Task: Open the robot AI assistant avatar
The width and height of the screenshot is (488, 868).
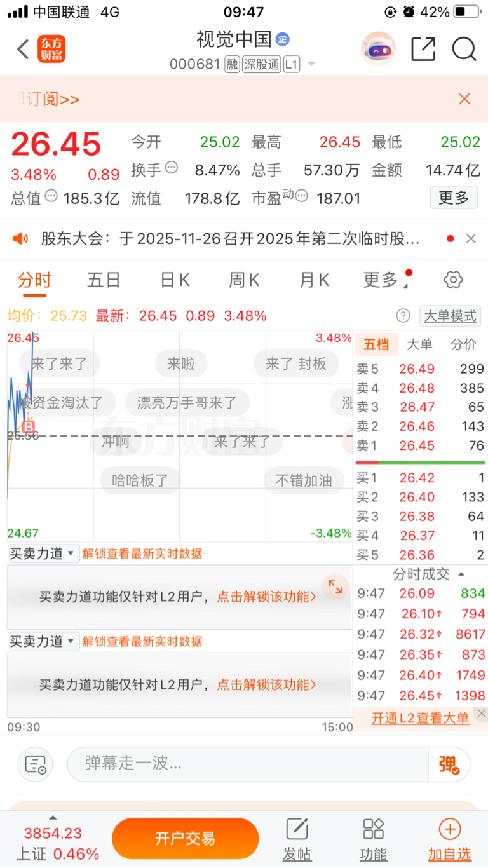Action: [379, 49]
